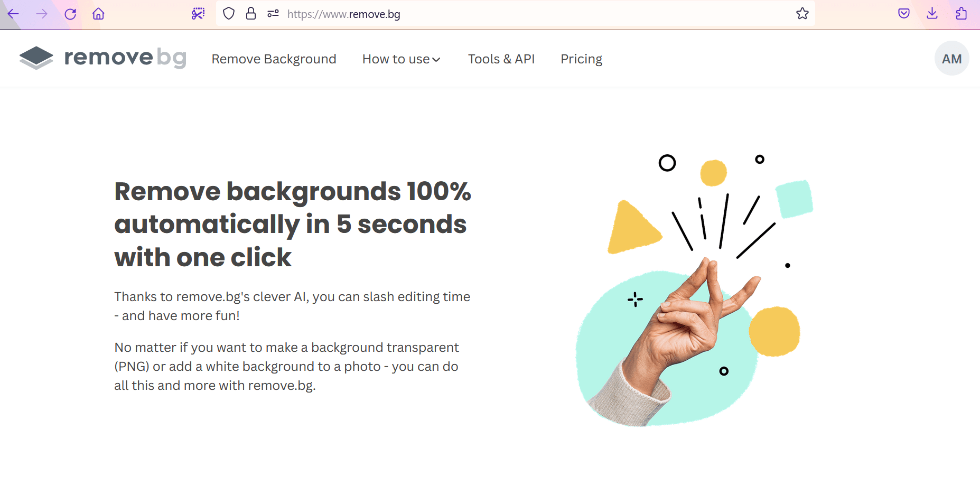Open the AM account avatar menu

coord(951,58)
